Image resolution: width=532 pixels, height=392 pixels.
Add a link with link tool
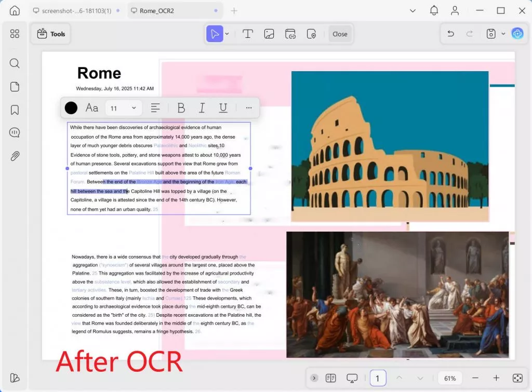pos(290,34)
